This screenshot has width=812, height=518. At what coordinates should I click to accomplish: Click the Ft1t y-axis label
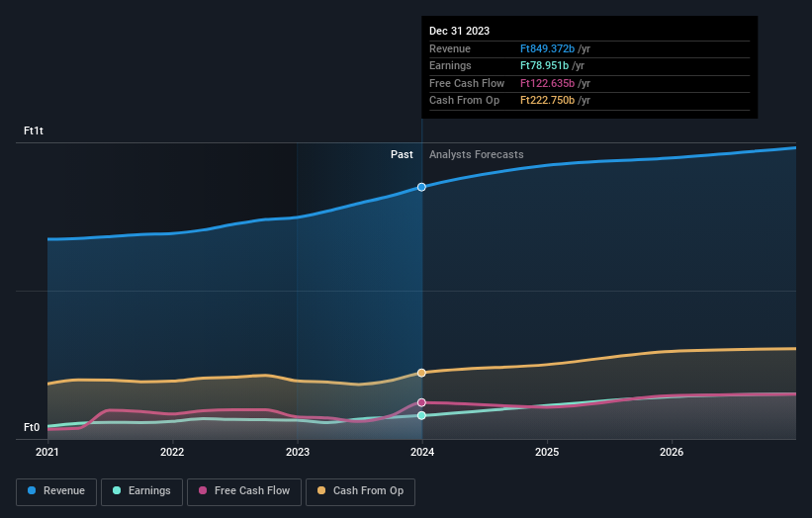pyautogui.click(x=34, y=130)
